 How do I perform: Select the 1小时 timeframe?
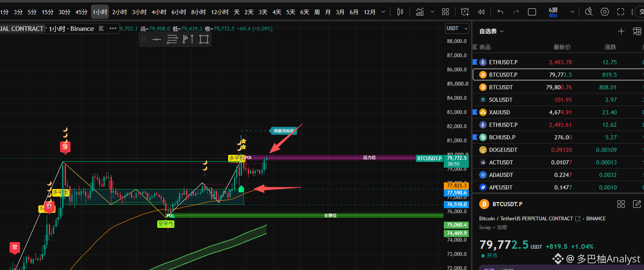(x=100, y=12)
